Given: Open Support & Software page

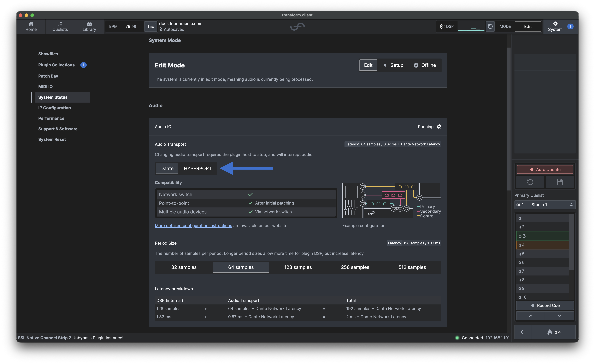Looking at the screenshot, I should pos(58,129).
